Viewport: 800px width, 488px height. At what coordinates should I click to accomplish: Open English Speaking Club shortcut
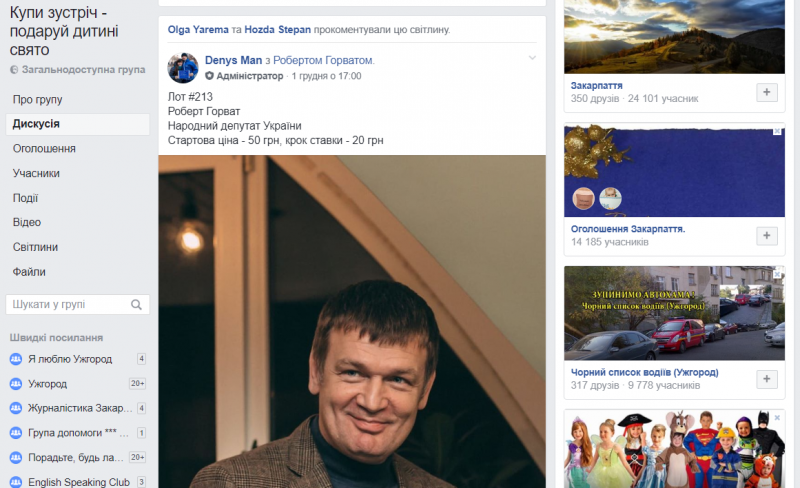78,482
